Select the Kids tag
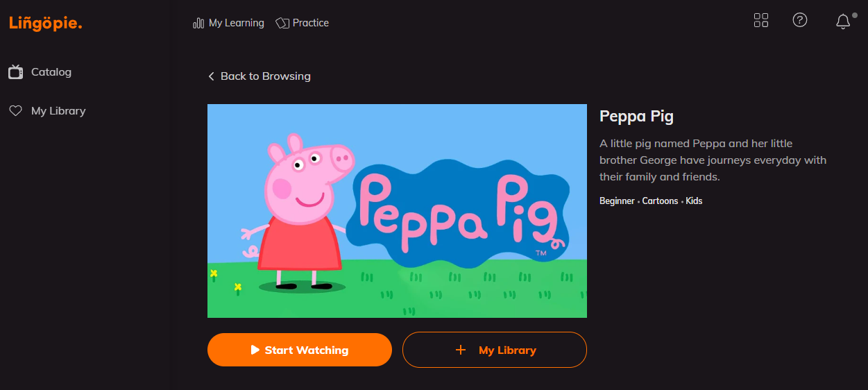868x390 pixels. point(694,201)
